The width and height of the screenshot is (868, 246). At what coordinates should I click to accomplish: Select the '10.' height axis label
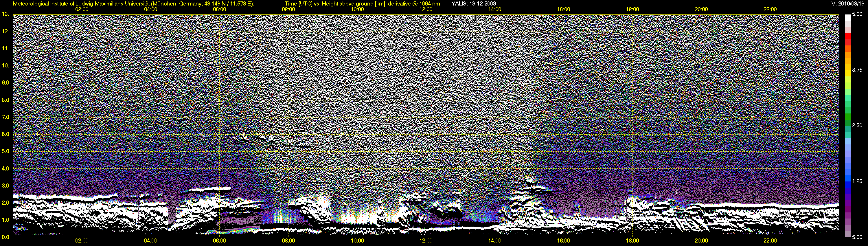[x=5, y=65]
